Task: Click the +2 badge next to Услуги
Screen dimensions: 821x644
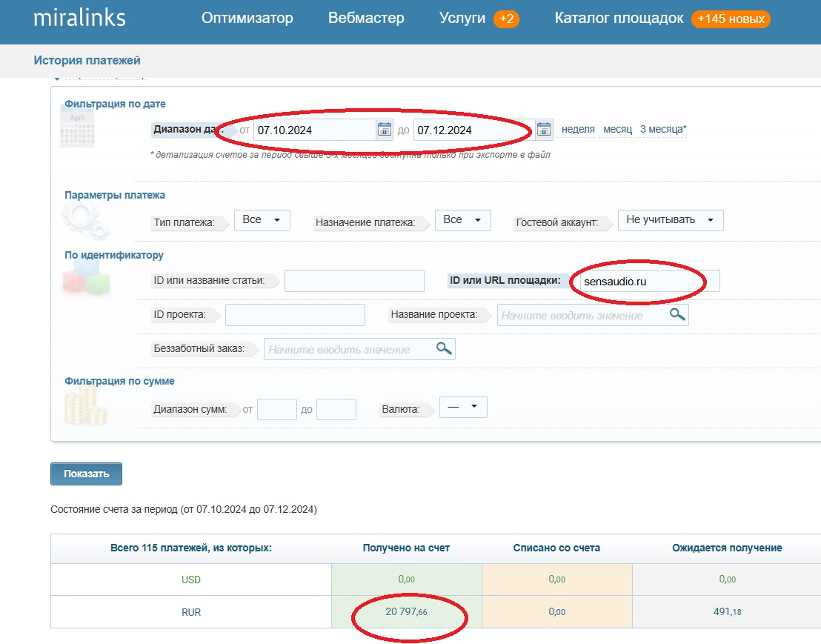Action: (x=506, y=19)
